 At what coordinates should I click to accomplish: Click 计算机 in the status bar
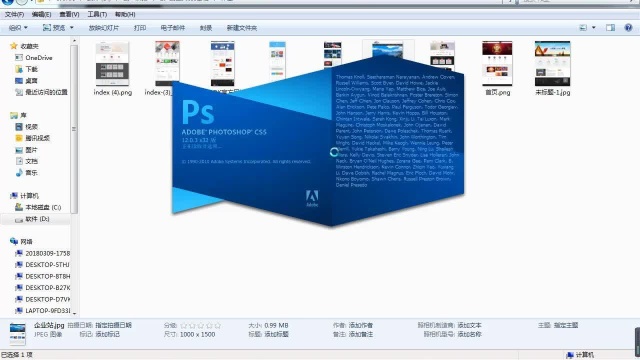tap(580, 355)
